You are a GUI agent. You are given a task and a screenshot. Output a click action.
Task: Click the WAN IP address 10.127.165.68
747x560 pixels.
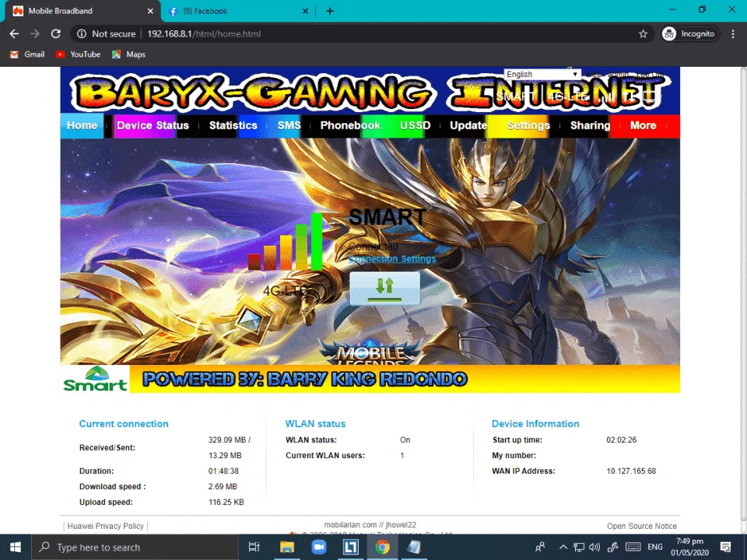631,471
